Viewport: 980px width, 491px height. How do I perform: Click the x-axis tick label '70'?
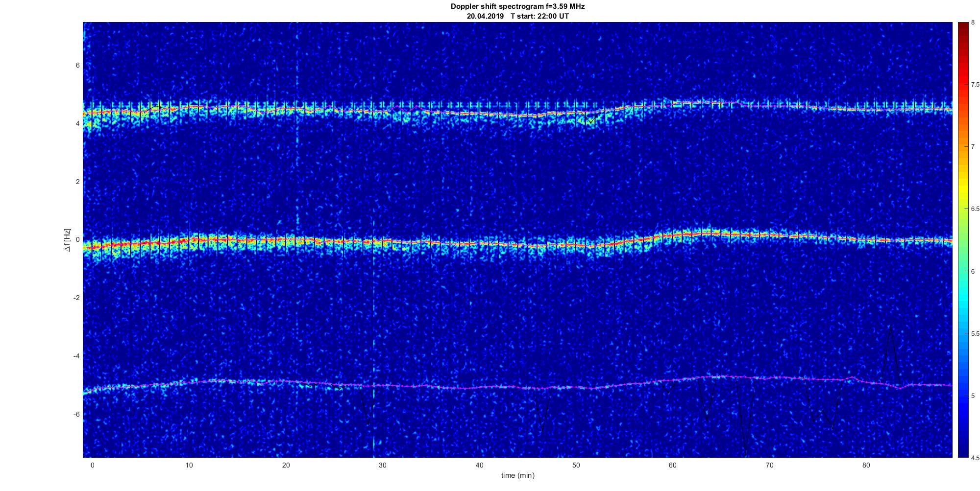tap(769, 465)
